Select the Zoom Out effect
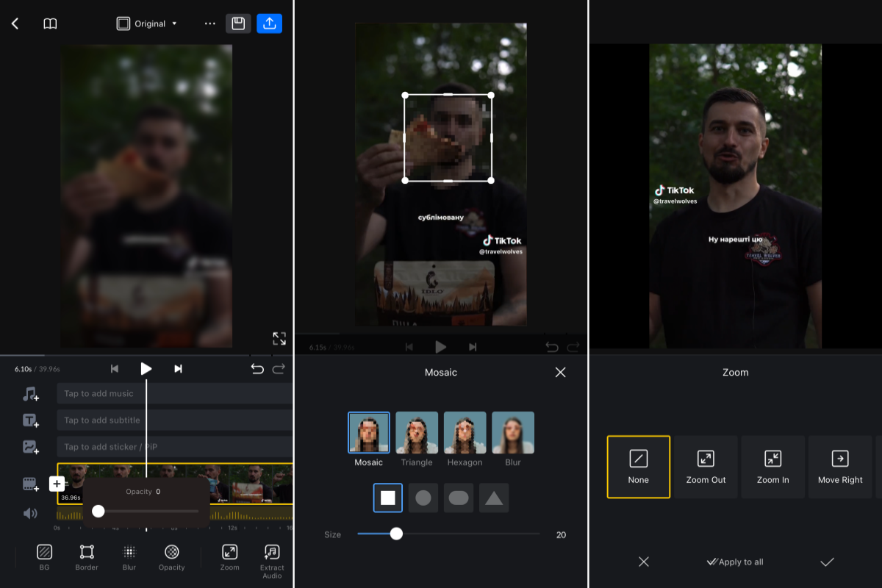 (706, 467)
